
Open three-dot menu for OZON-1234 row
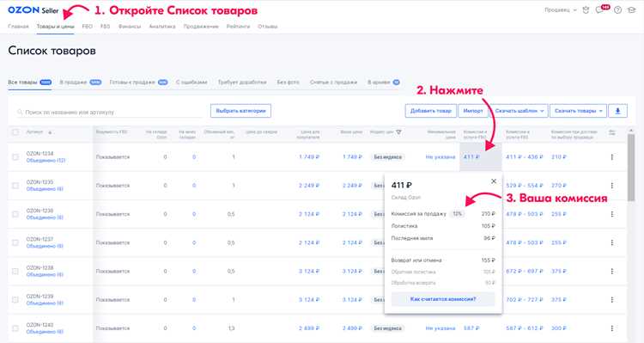[612, 156]
